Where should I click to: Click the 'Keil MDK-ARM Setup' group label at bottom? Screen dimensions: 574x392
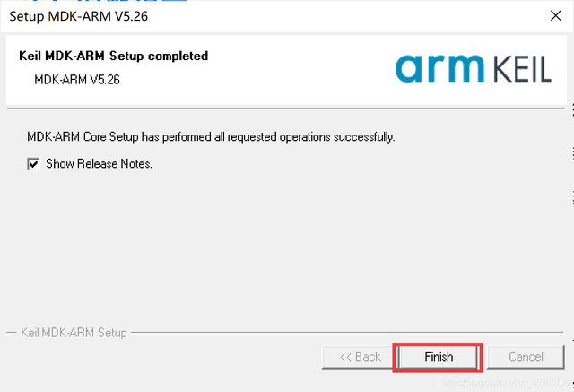click(74, 333)
